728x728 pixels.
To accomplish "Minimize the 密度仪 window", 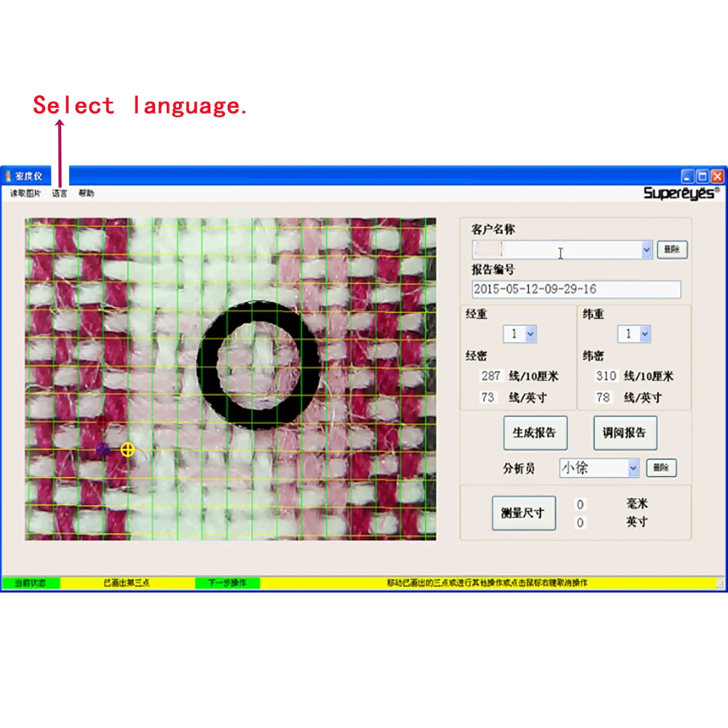I will pyautogui.click(x=688, y=176).
